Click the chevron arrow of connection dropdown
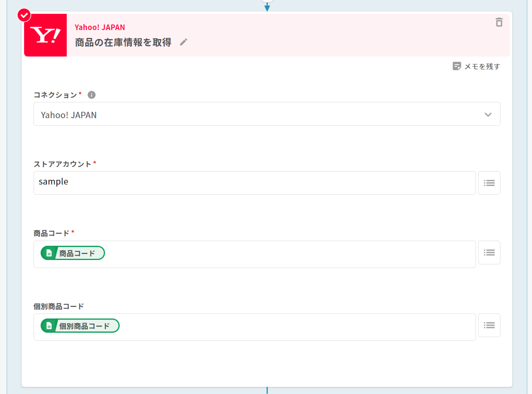 (488, 115)
